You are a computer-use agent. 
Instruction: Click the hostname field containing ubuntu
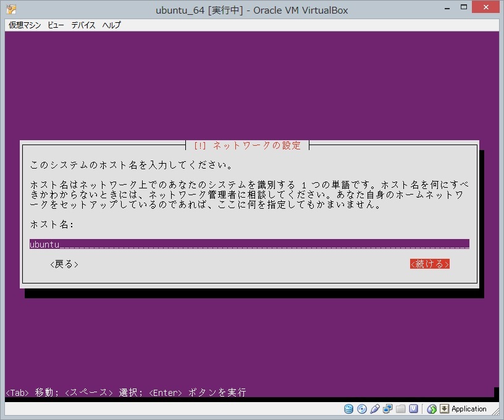[x=250, y=244]
